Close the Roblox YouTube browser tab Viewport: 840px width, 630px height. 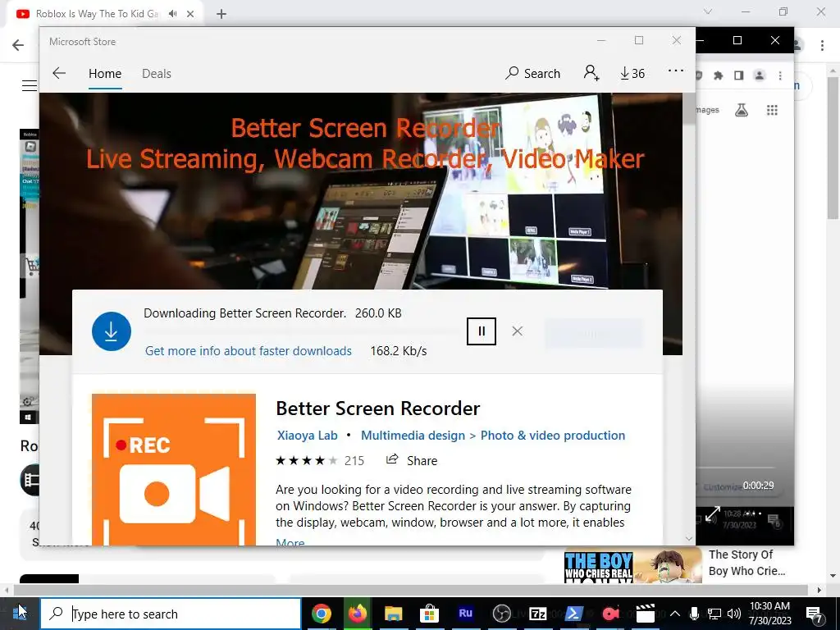190,14
